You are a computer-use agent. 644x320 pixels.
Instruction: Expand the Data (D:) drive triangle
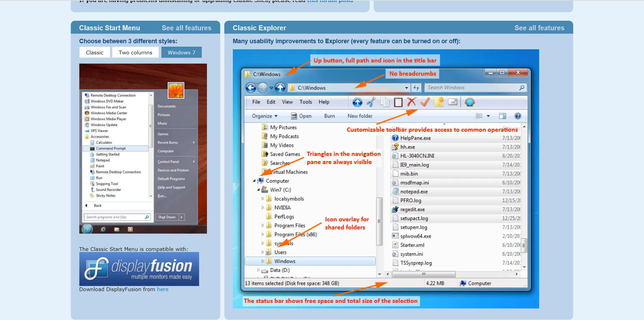(258, 270)
